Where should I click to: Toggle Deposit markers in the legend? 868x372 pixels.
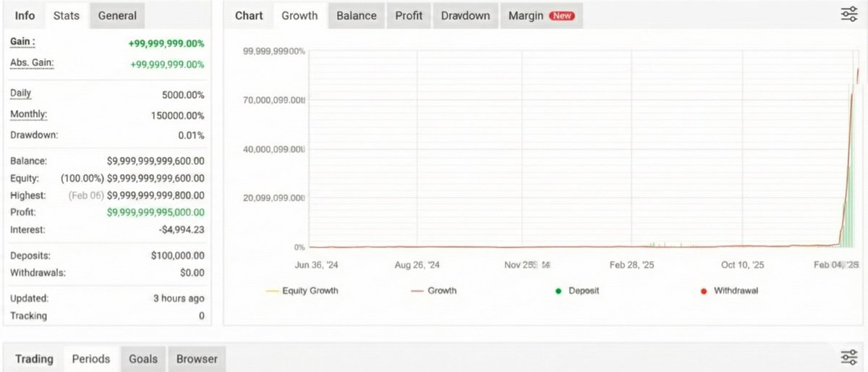(577, 291)
